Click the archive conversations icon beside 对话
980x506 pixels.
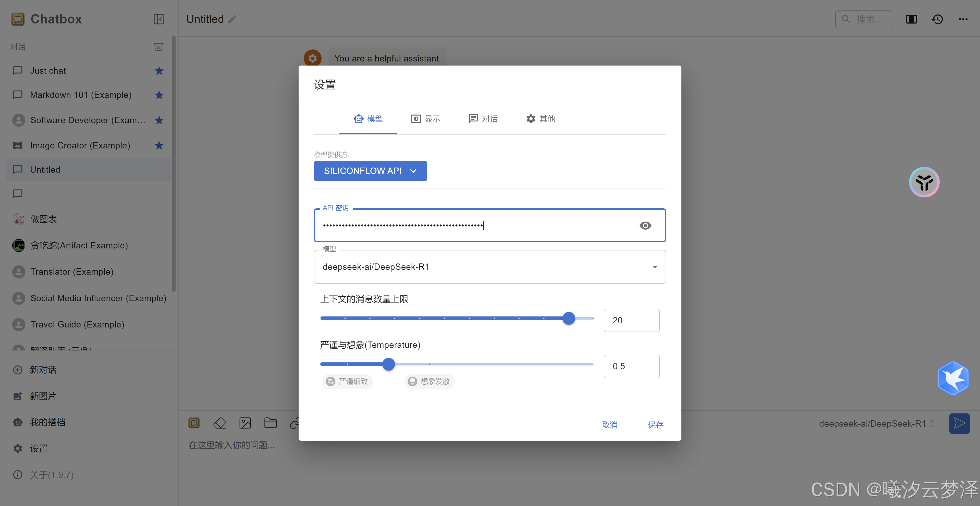[158, 47]
